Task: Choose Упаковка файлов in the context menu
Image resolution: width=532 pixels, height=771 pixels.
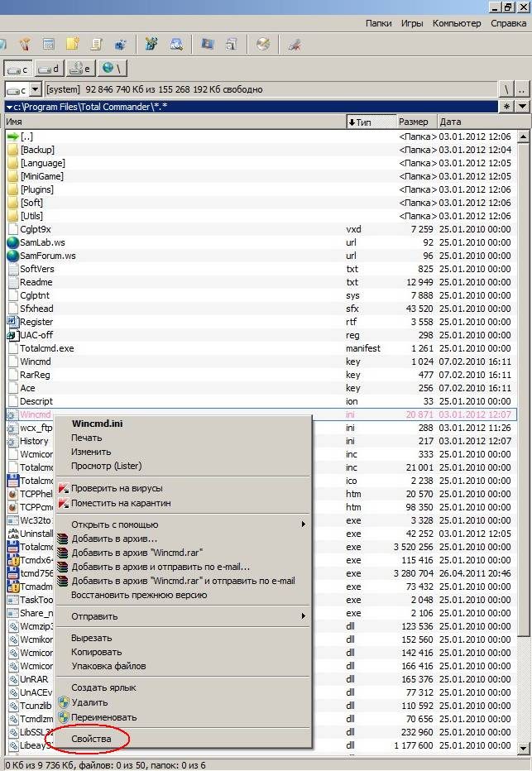Action: point(108,666)
